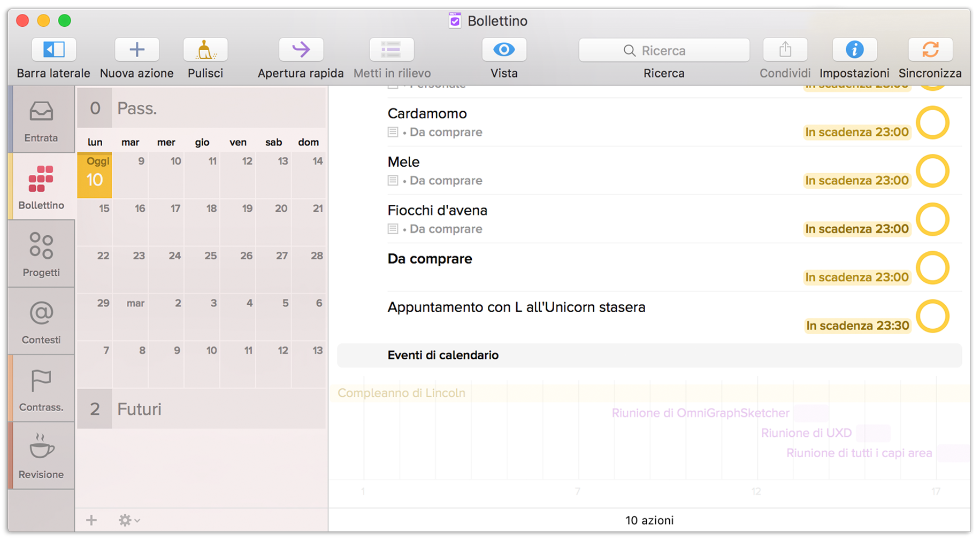Click the Nuova azione plus icon
This screenshot has height=540, width=980.
click(x=137, y=50)
